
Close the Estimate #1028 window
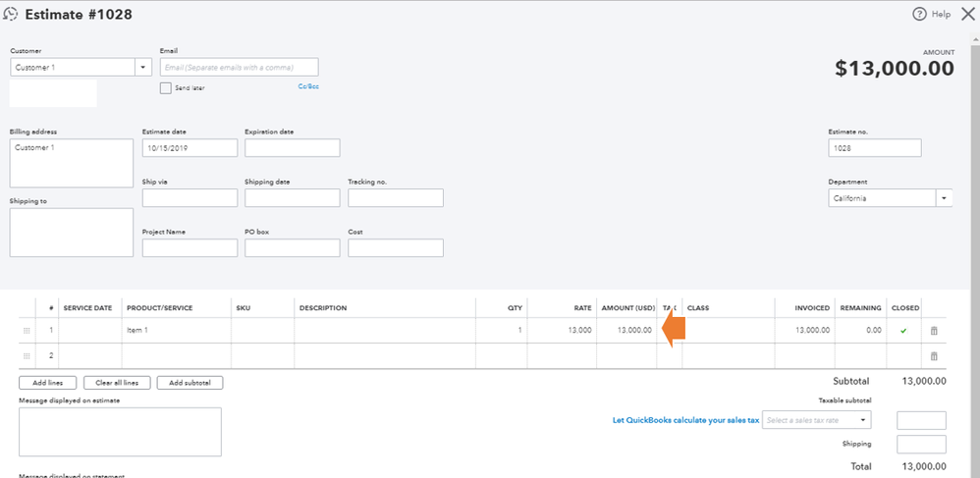coord(967,15)
